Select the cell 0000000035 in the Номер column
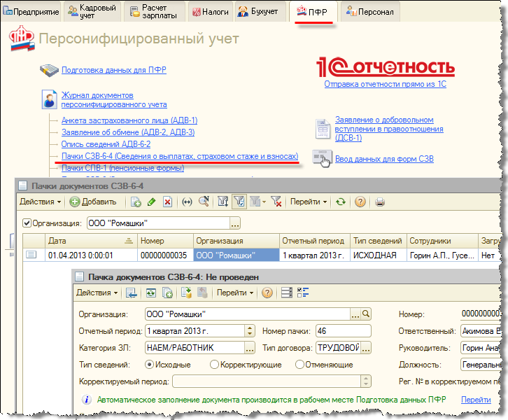This screenshot has width=508, height=420. point(165,255)
